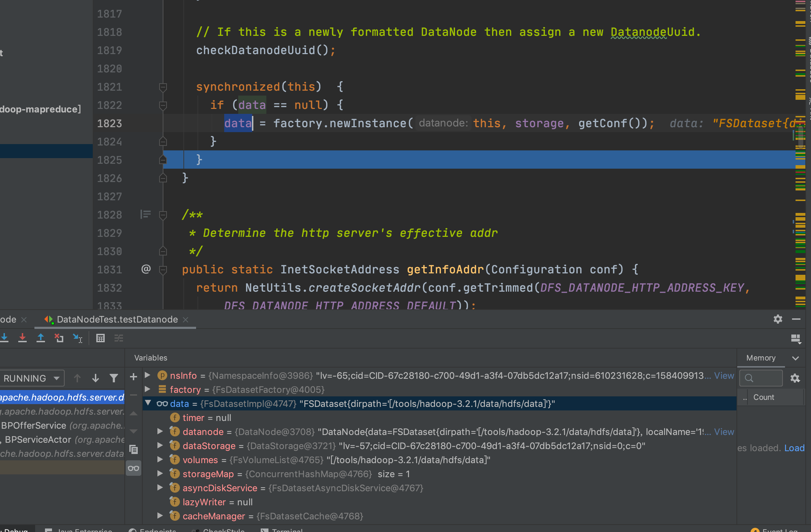Expand the nsInfo variable node
The height and width of the screenshot is (532, 811).
coord(148,375)
